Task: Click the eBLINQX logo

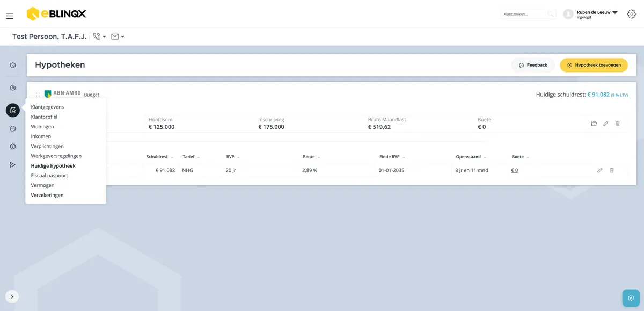Action: coord(56,14)
